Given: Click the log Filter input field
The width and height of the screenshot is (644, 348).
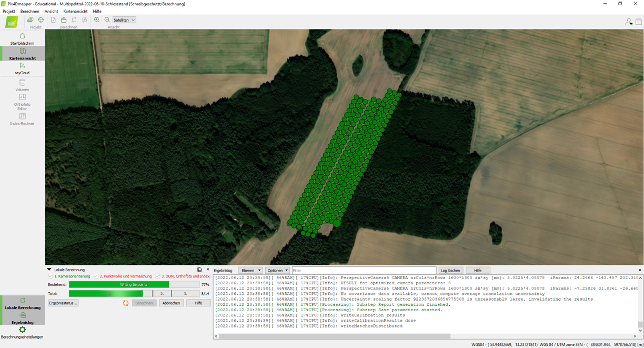Looking at the screenshot, I should [364, 271].
